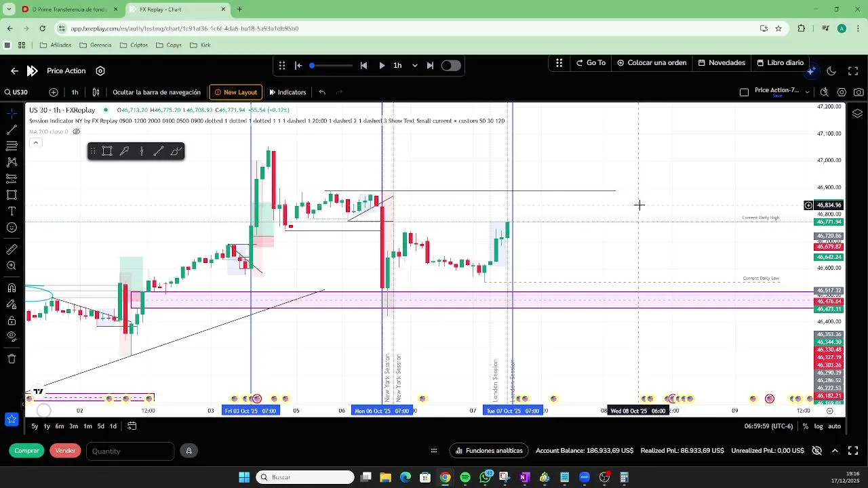Go back with the left arrow near Price Action
The image size is (868, 488).
click(14, 70)
